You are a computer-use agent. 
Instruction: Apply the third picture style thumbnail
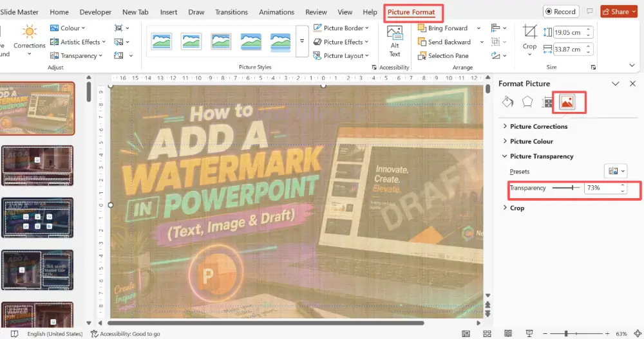[221, 41]
